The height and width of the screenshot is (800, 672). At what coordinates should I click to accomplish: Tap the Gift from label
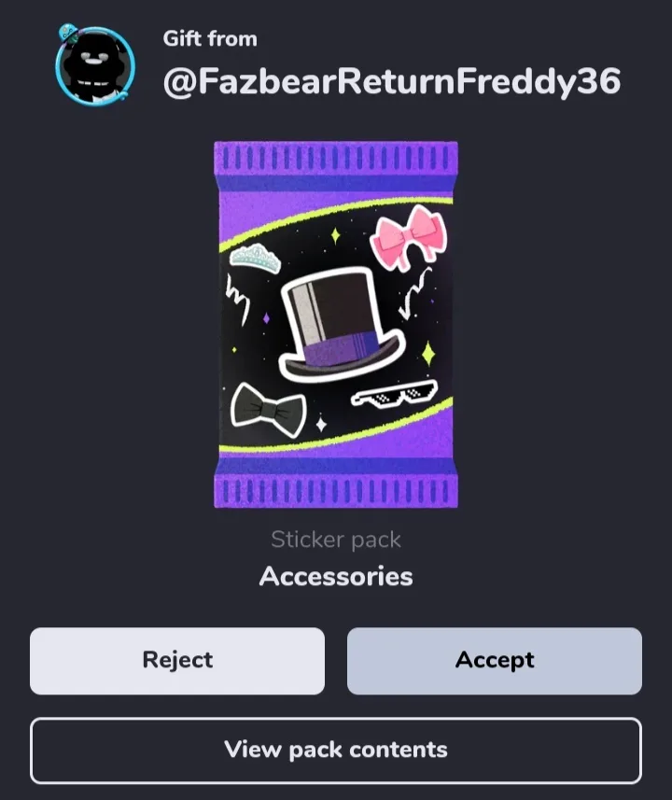click(x=210, y=39)
